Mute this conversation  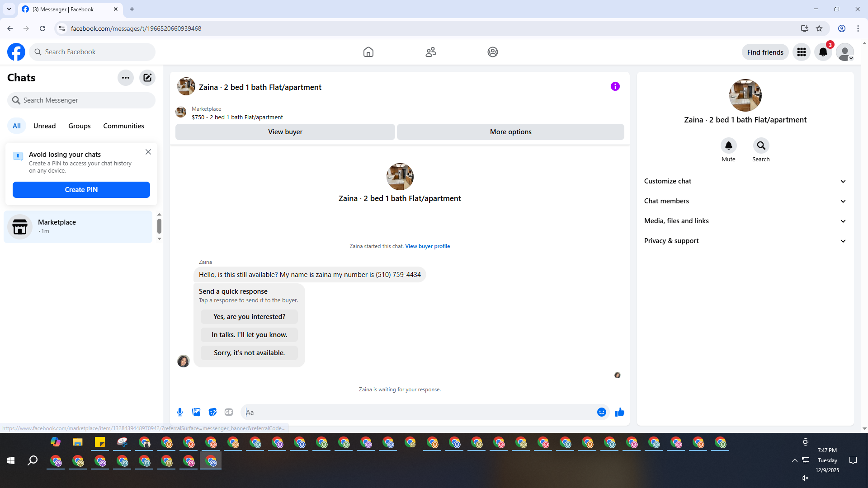pos(728,145)
